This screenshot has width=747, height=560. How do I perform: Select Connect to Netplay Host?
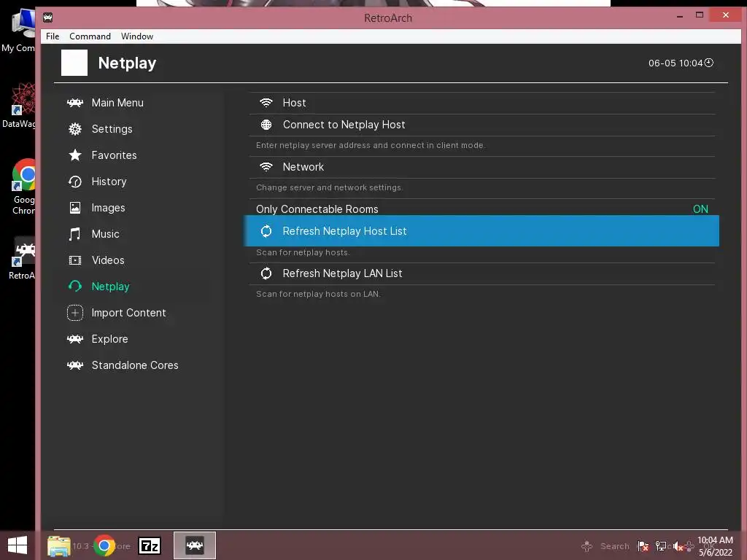[x=481, y=125]
